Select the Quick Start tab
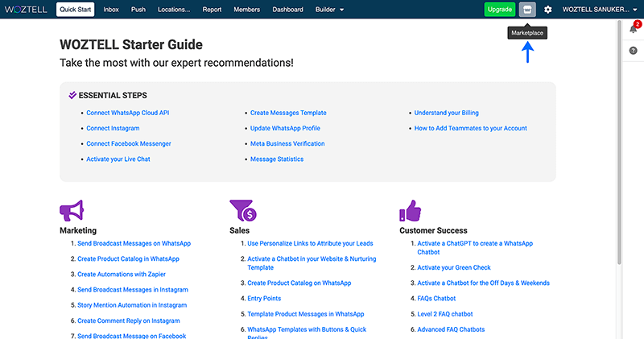The image size is (644, 339). point(75,10)
